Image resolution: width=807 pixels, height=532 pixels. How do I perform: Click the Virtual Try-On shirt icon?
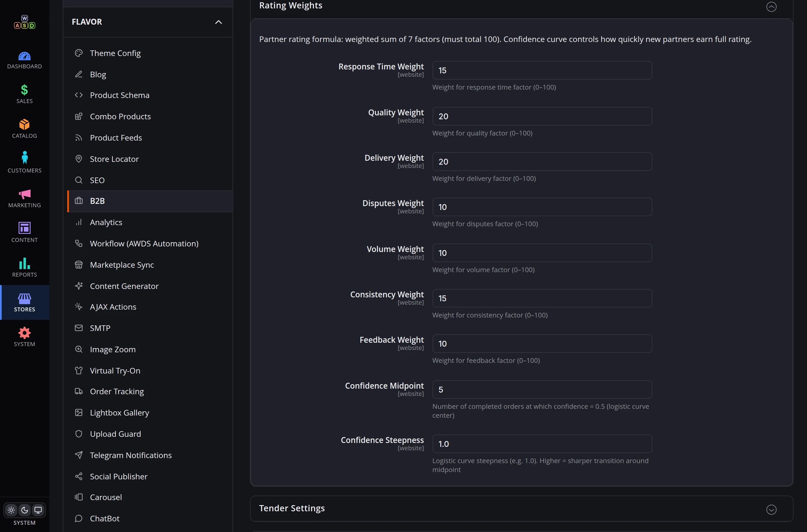click(x=79, y=370)
